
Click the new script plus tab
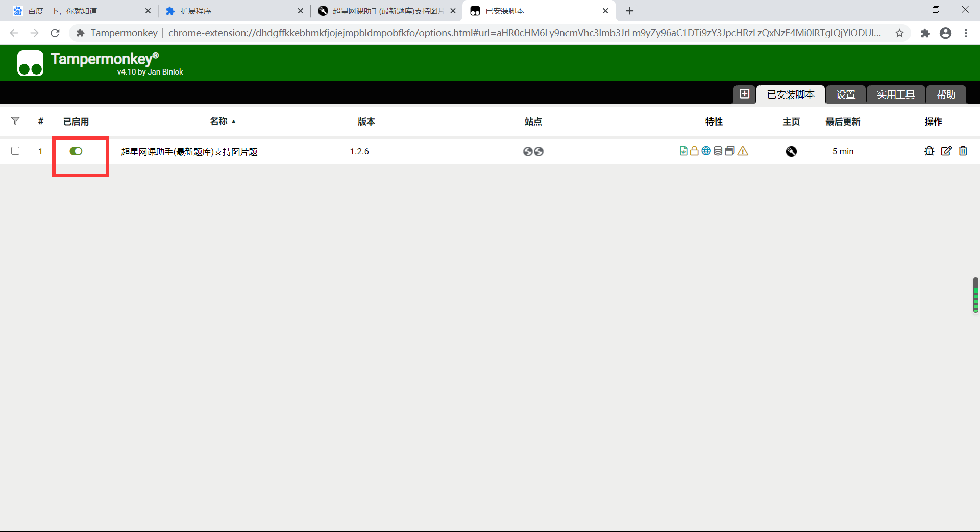[x=744, y=94]
